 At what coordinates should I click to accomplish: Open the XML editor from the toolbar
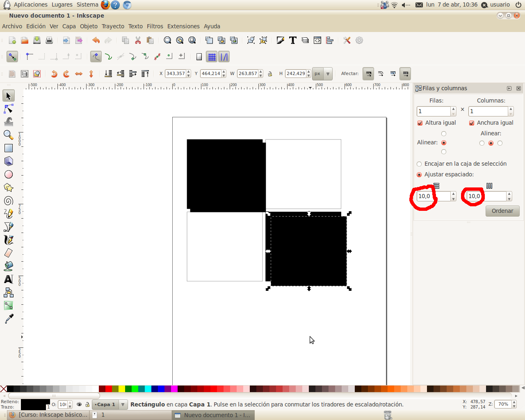click(x=317, y=40)
